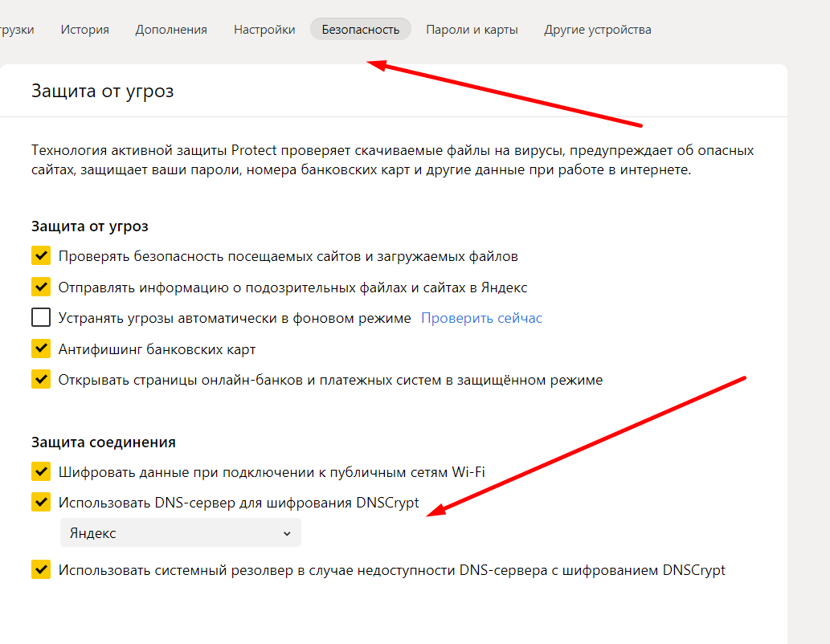Toggle Шифровать данные при подключении Wi-Fi checkbox

pyautogui.click(x=41, y=471)
